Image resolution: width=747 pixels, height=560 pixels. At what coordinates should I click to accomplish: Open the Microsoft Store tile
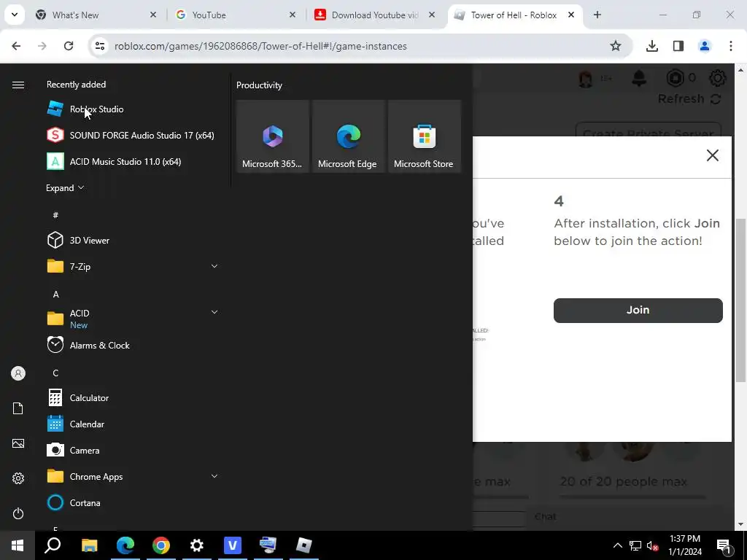424,136
